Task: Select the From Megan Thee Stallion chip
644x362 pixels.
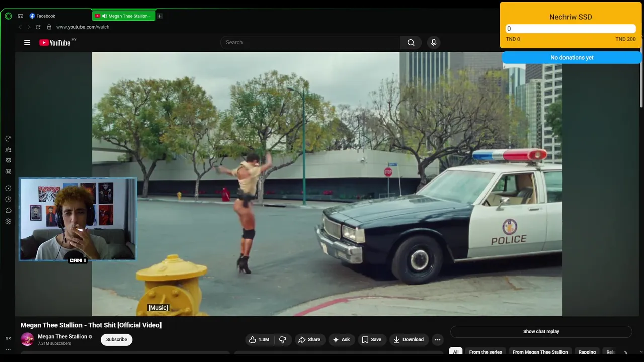Action: tap(540, 352)
